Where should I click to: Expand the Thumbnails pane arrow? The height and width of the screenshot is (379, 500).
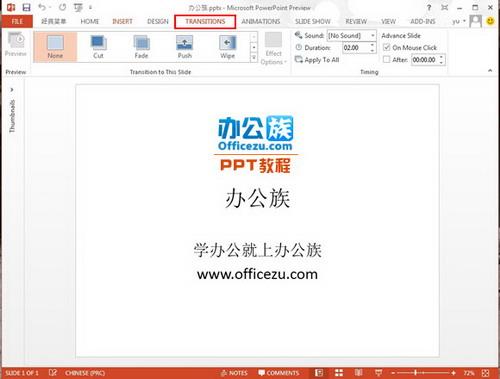pyautogui.click(x=12, y=90)
